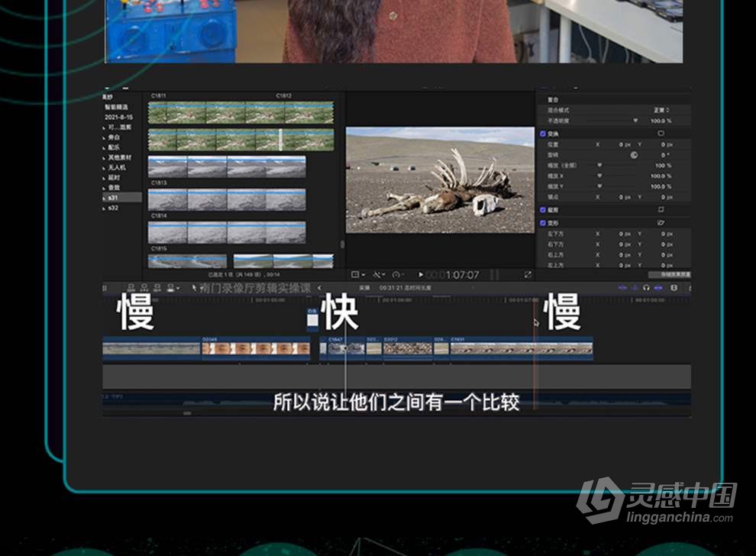
Task: Click the transform on-screen controls icon
Action: coord(661,133)
